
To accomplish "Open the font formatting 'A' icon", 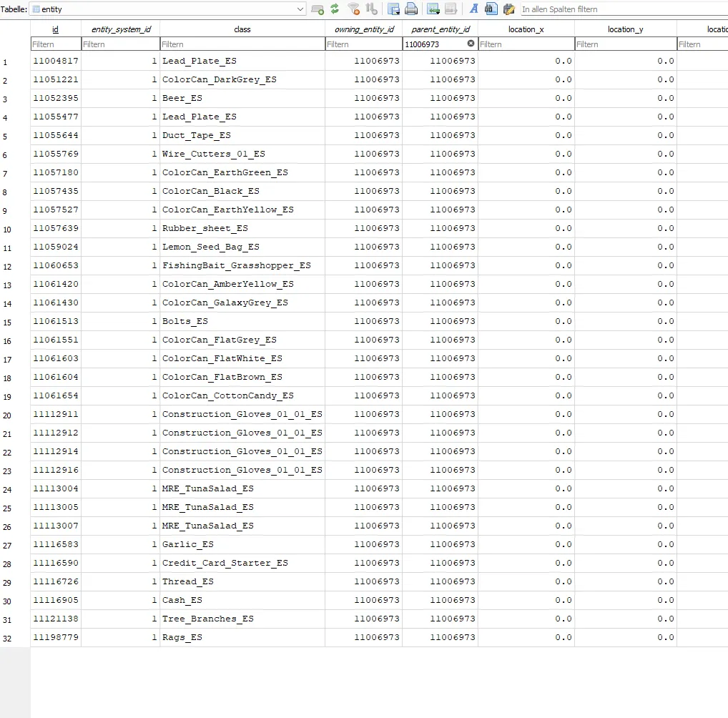I will coord(473,9).
